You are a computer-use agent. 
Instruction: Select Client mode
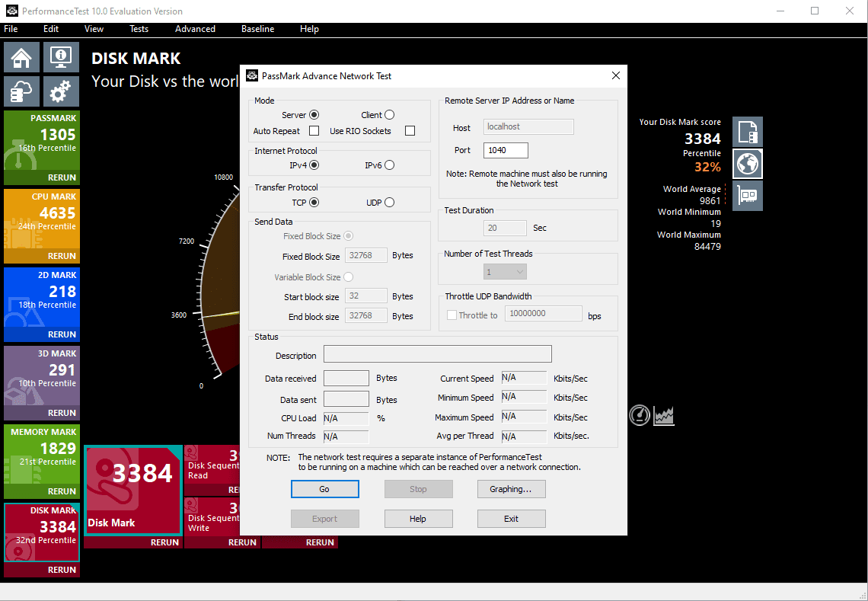pyautogui.click(x=390, y=115)
